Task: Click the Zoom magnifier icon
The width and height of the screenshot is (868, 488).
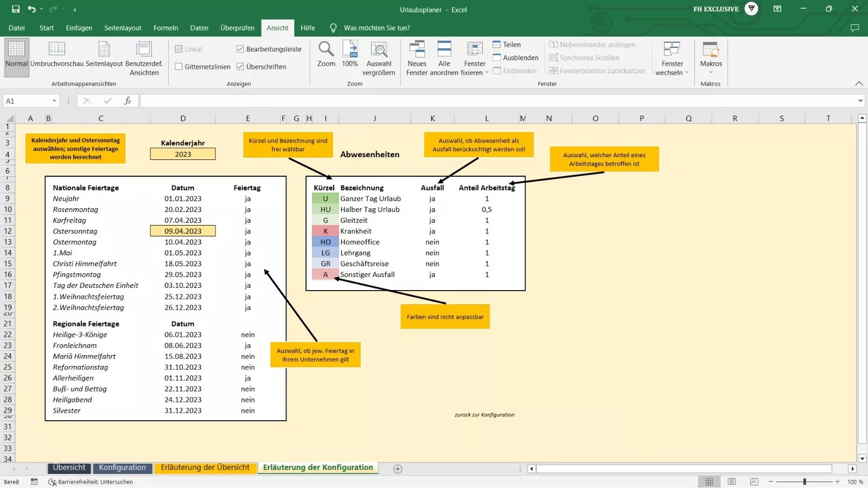Action: click(x=326, y=54)
